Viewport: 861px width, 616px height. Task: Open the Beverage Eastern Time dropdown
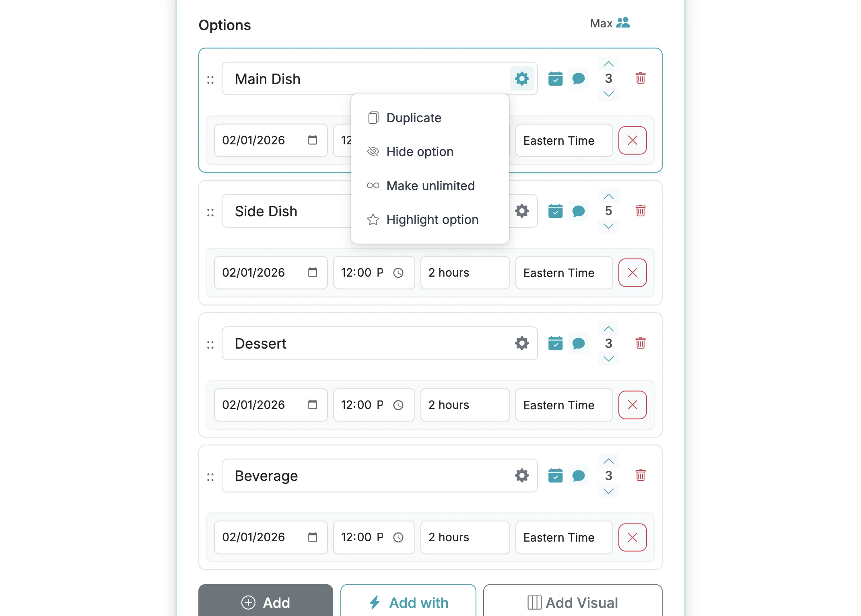click(x=563, y=537)
